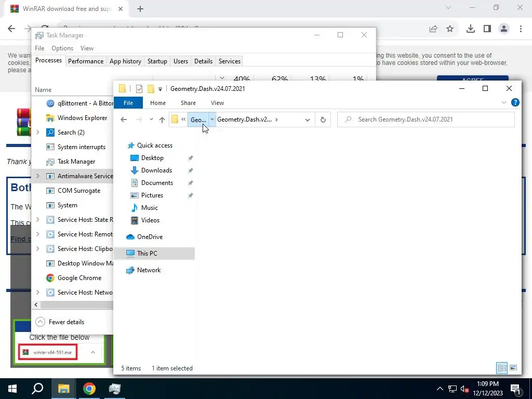
Task: Toggle Chrome side panel icon
Action: (x=487, y=29)
